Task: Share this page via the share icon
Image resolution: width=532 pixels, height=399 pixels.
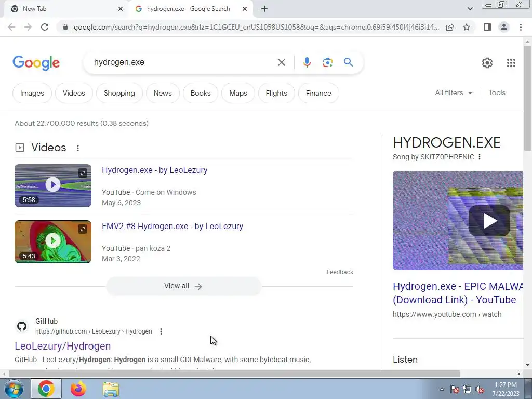Action: point(450,27)
